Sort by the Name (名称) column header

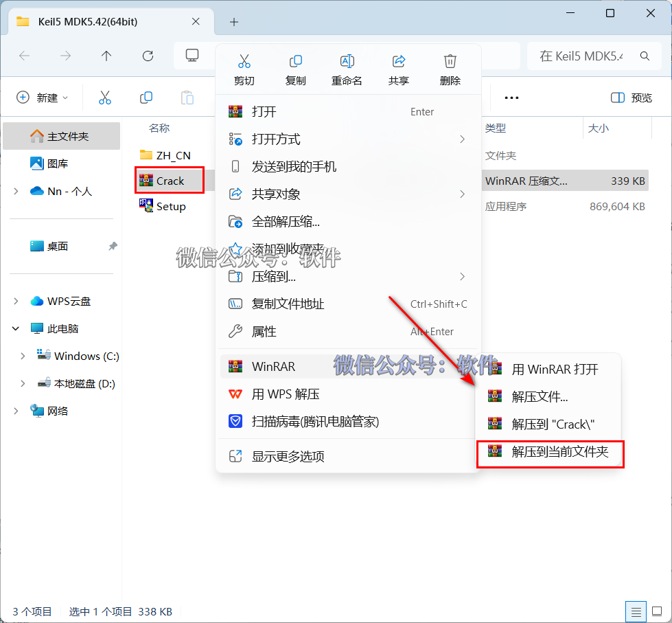(x=159, y=128)
